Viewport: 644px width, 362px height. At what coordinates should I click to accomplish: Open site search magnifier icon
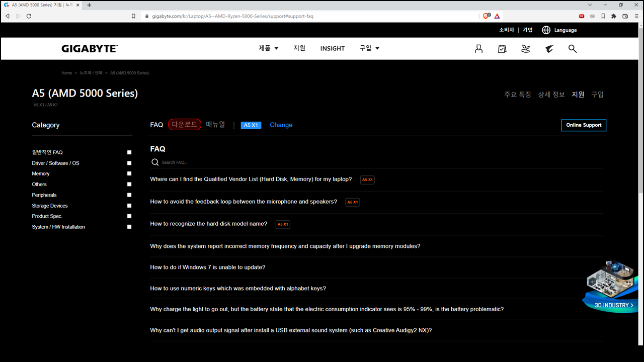tap(573, 49)
